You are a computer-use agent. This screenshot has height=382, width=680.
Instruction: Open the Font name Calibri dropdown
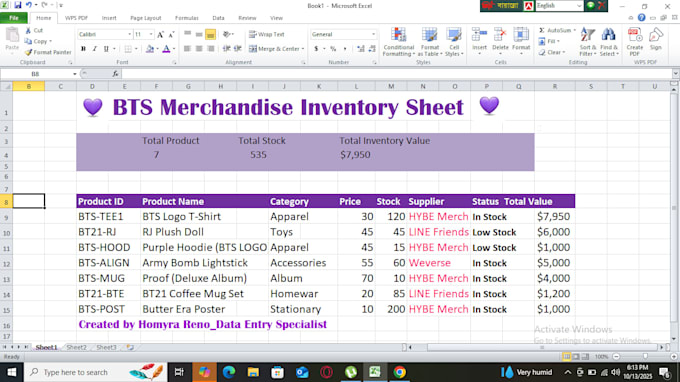click(129, 34)
